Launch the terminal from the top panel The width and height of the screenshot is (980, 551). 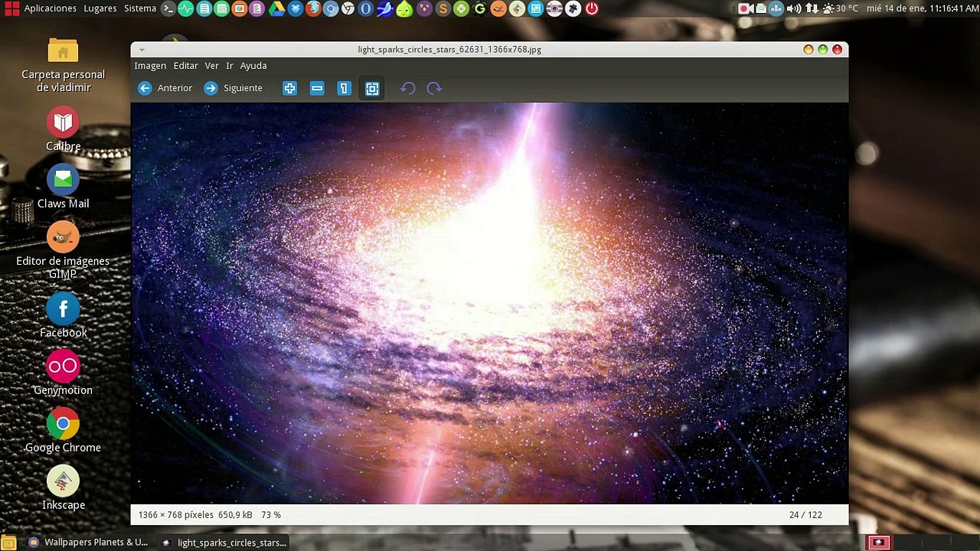[168, 8]
